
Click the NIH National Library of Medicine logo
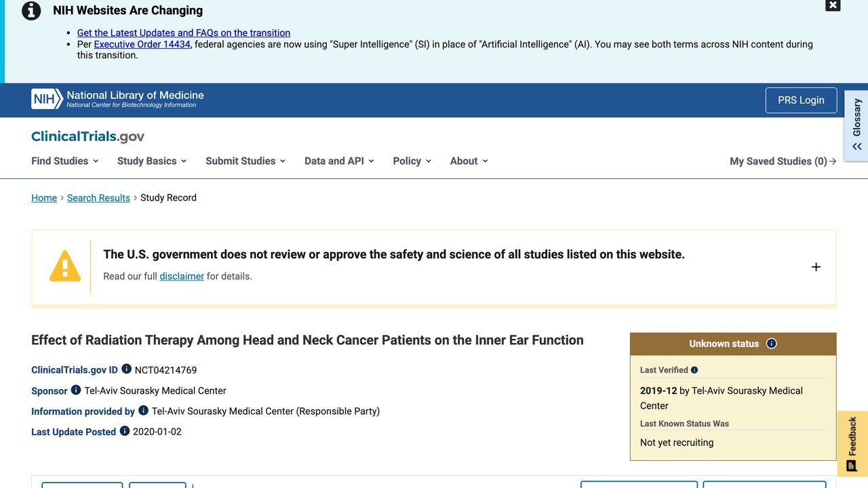click(118, 99)
